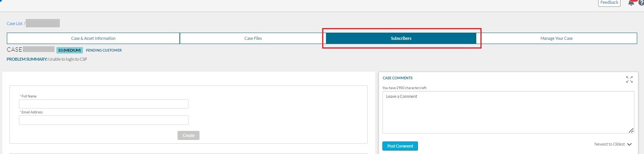Click the Case List breadcrumb link
644x154 pixels.
click(x=14, y=24)
